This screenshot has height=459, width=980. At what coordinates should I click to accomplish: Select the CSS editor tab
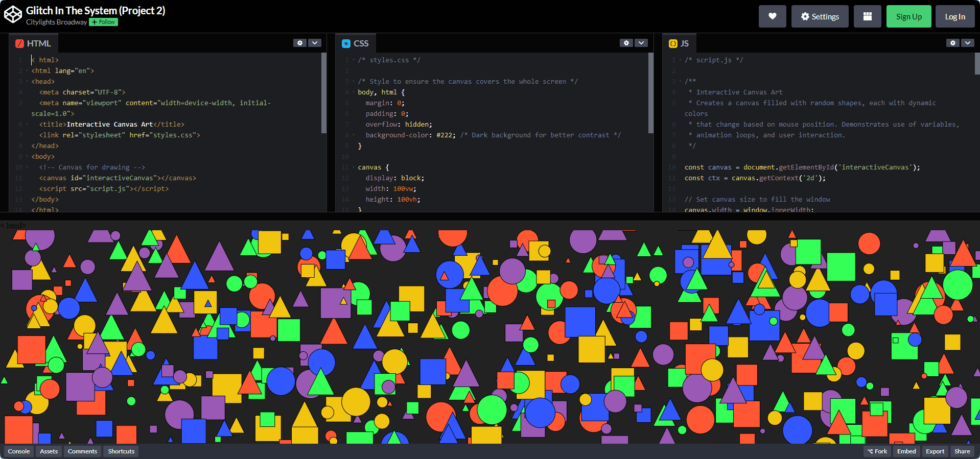(x=355, y=43)
